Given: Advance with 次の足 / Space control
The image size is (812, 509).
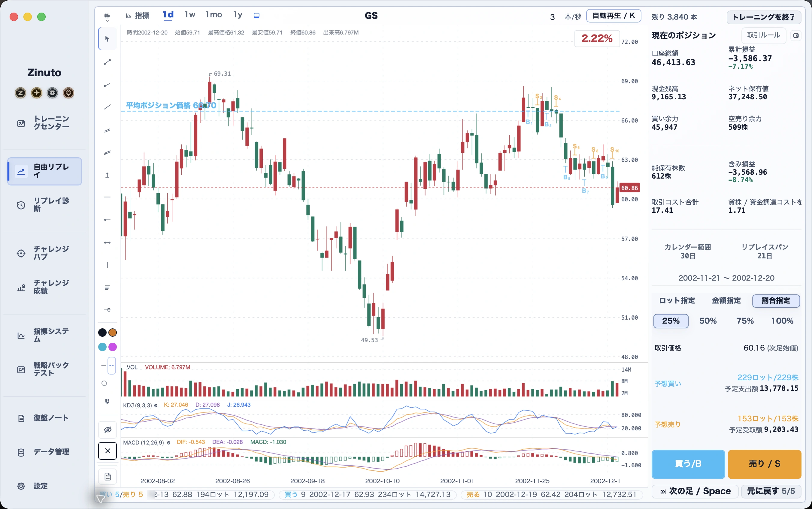Looking at the screenshot, I should pyautogui.click(x=695, y=491).
